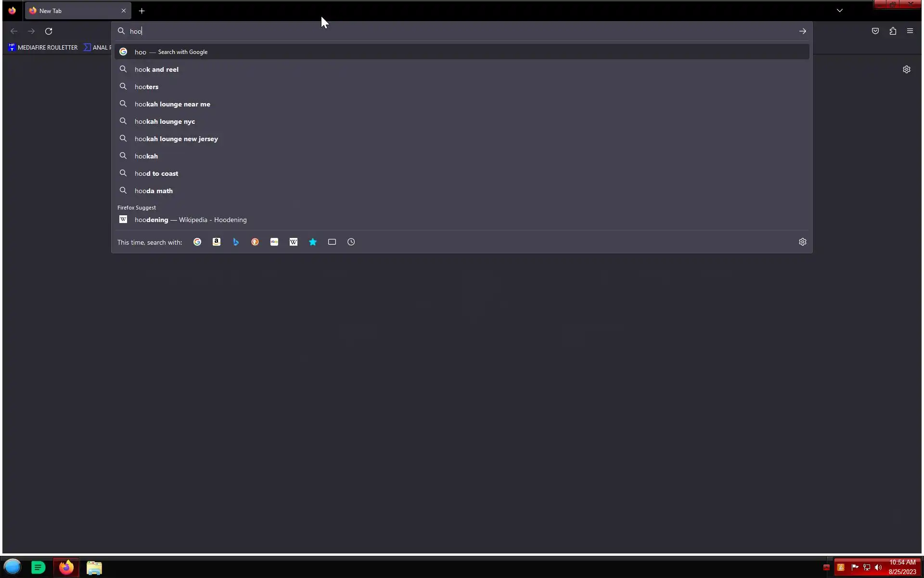Open the Wikipedia Hoodening Firefox Suggest result
The image size is (924, 578).
click(191, 220)
